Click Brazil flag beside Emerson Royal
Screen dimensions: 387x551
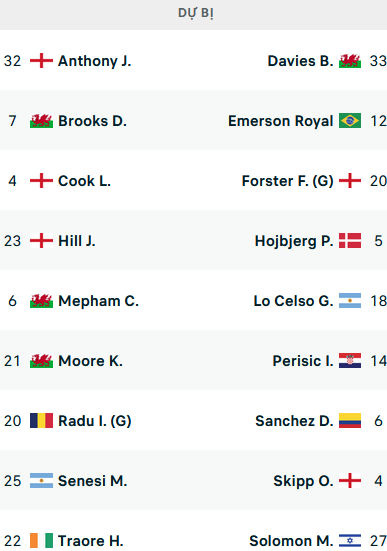point(350,121)
